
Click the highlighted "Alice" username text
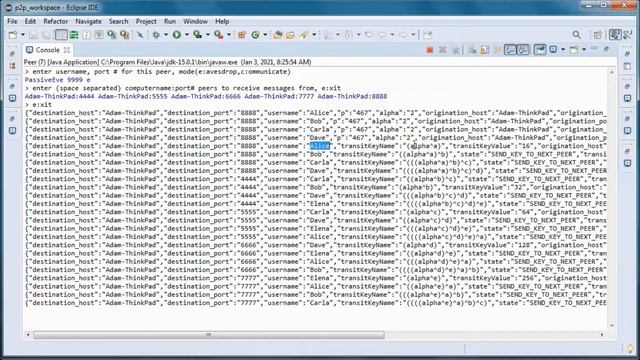[320, 146]
